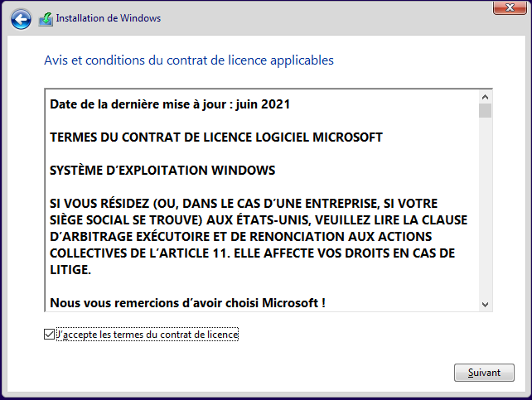Click the "Date de la dernière mise à jour" line
This screenshot has height=400, width=532.
click(x=170, y=104)
